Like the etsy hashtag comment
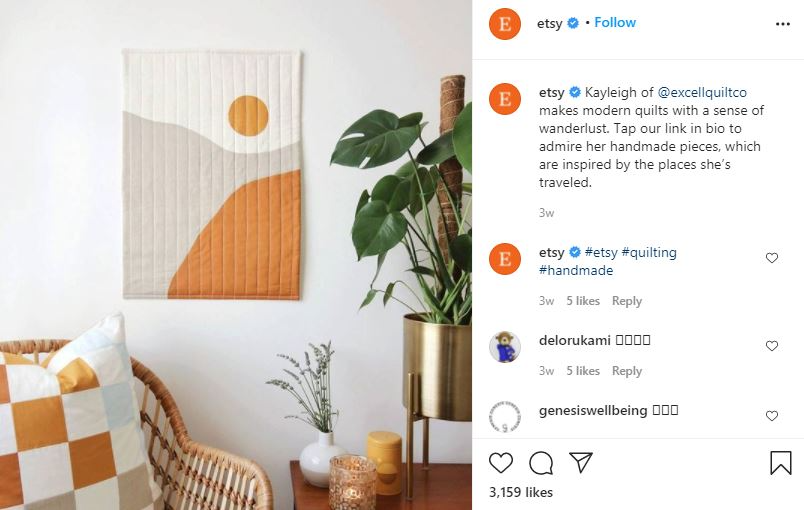The width and height of the screenshot is (804, 510). click(x=772, y=258)
